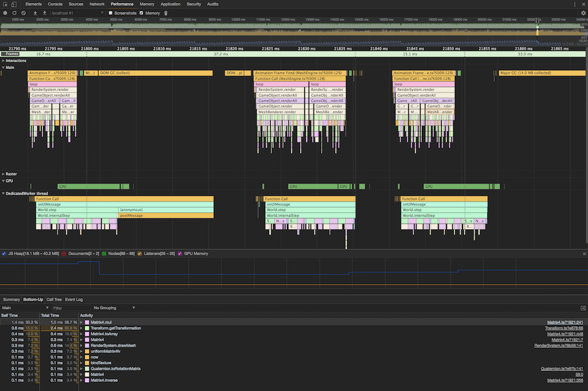
Task: Switch to the Summary tab
Action: point(11,299)
